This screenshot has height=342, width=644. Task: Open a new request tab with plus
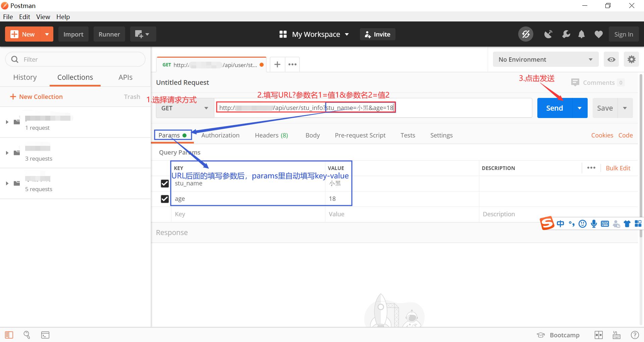point(277,64)
